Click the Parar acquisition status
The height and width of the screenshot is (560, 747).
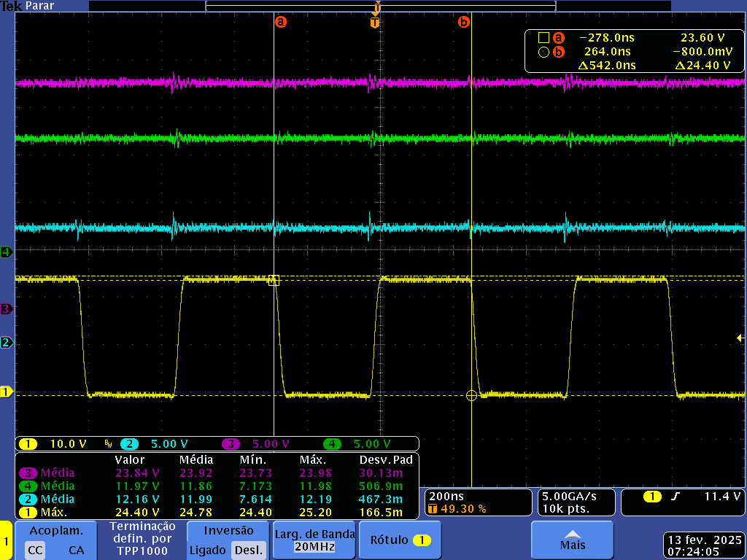click(40, 6)
